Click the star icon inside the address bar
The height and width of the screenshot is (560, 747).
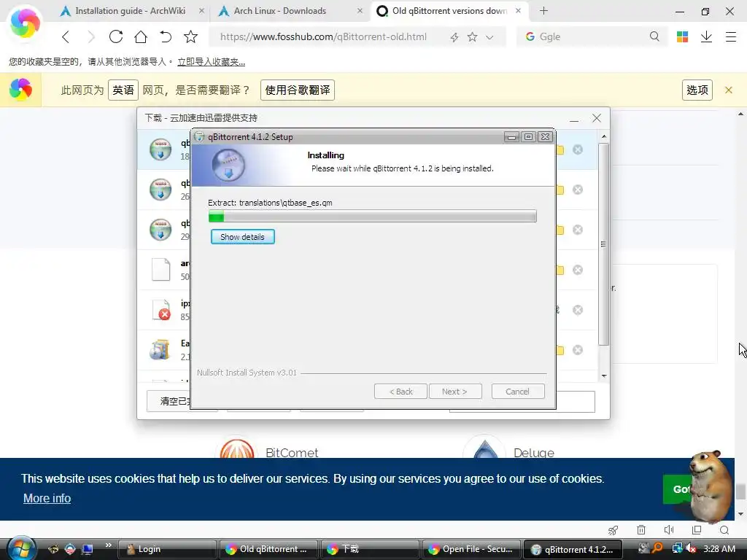(x=472, y=36)
